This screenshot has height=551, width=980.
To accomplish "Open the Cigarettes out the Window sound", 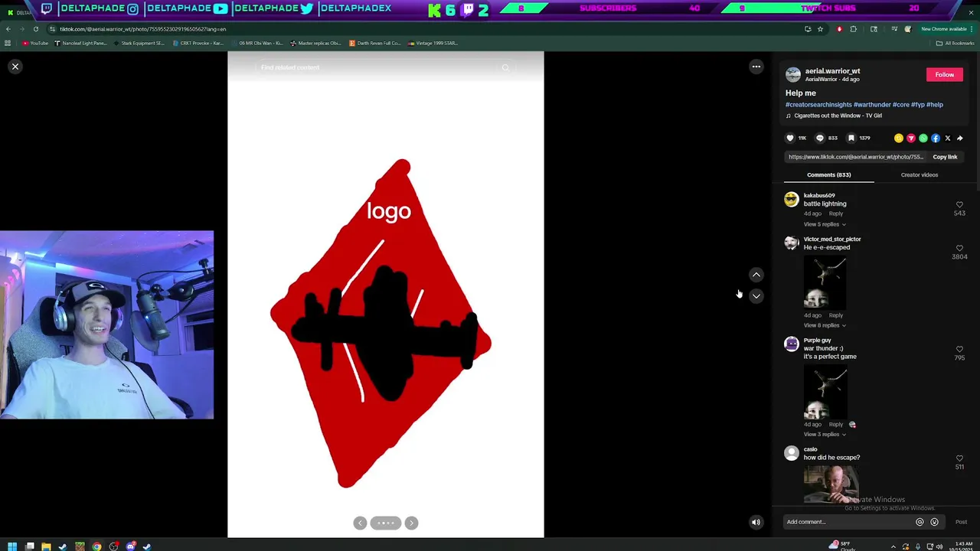I will point(838,116).
